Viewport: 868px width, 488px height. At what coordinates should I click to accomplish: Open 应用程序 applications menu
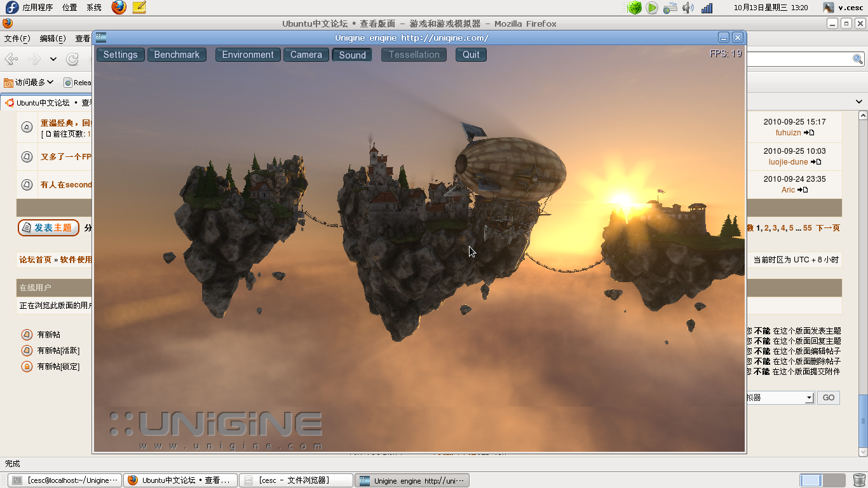37,8
